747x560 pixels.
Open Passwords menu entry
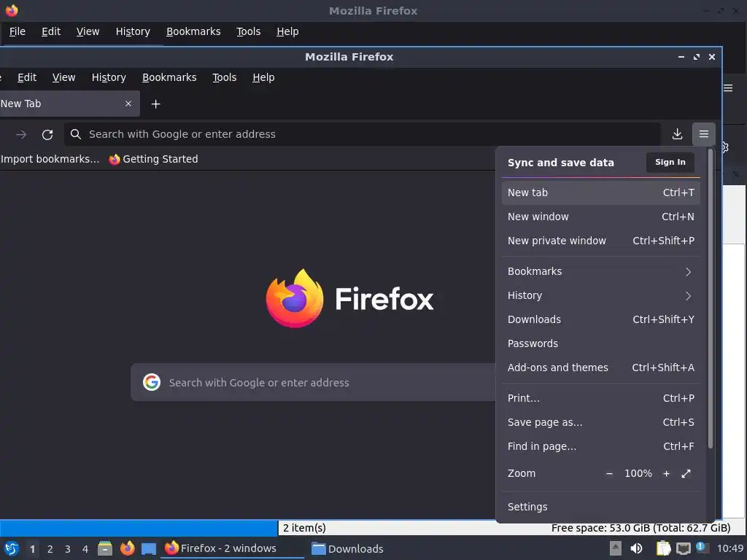pyautogui.click(x=601, y=343)
